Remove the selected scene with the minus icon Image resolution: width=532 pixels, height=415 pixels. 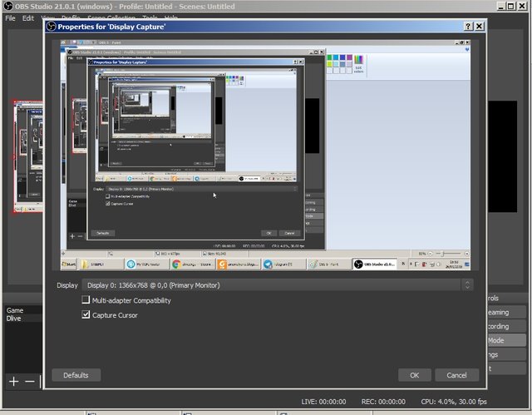click(30, 382)
